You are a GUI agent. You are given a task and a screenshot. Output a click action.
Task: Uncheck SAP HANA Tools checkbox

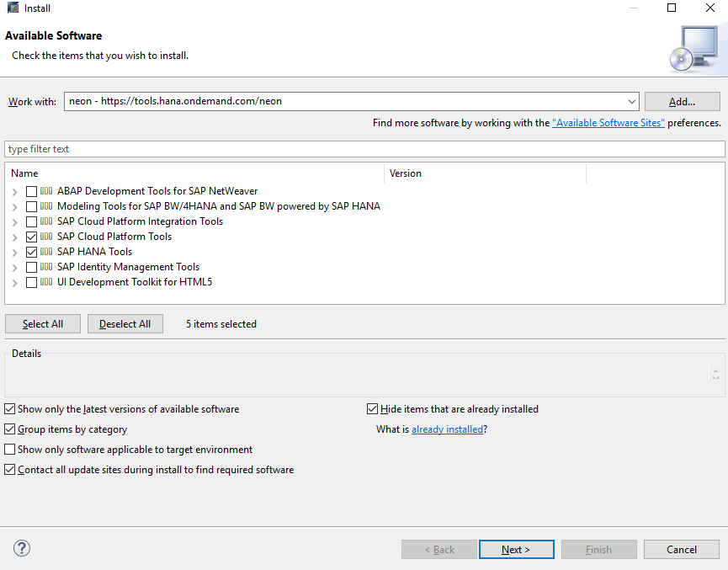click(31, 252)
